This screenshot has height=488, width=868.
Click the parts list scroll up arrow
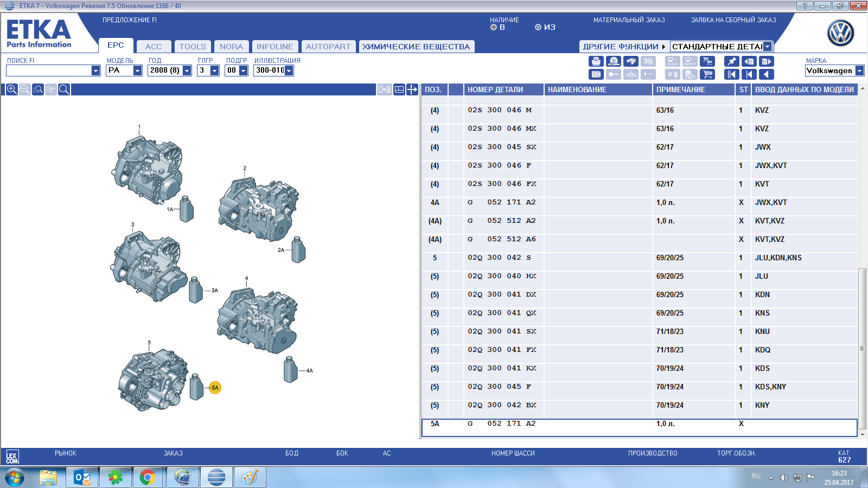[x=863, y=88]
